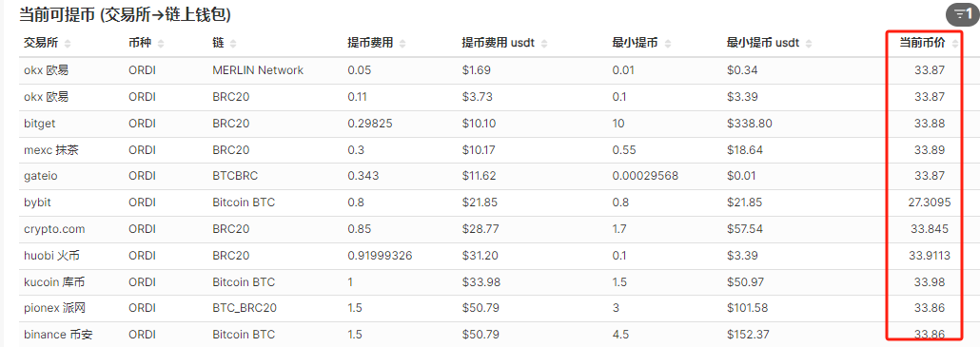Click the 33.88 current price cell
The image size is (980, 347).
pyautogui.click(x=930, y=124)
